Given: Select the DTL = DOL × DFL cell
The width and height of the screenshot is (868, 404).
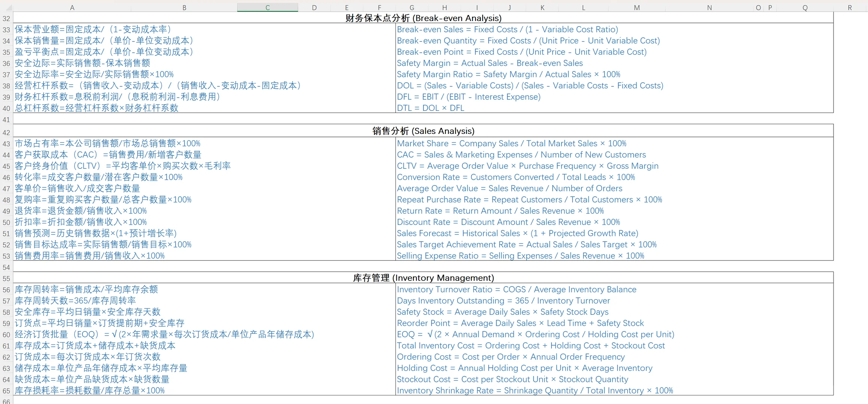Looking at the screenshot, I should (431, 108).
